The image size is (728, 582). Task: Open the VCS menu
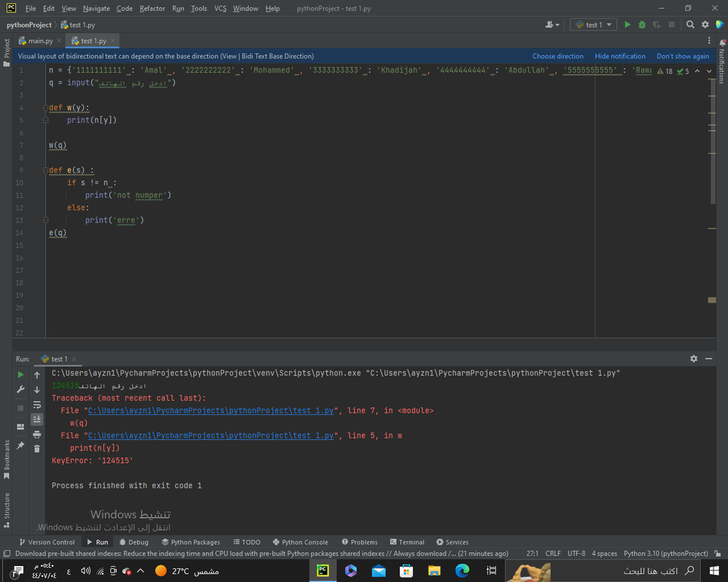pos(220,8)
